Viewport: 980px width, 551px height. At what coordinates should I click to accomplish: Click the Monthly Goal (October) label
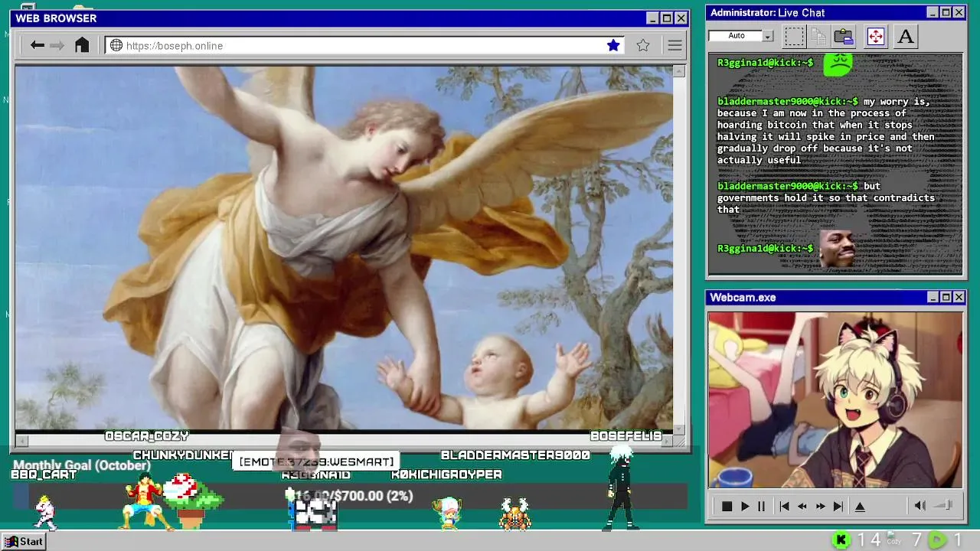(x=82, y=465)
